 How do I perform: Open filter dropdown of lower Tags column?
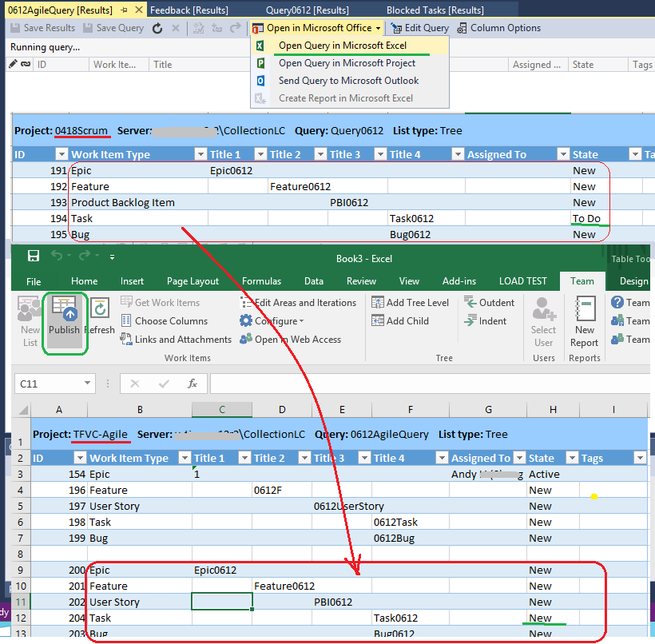click(x=640, y=459)
